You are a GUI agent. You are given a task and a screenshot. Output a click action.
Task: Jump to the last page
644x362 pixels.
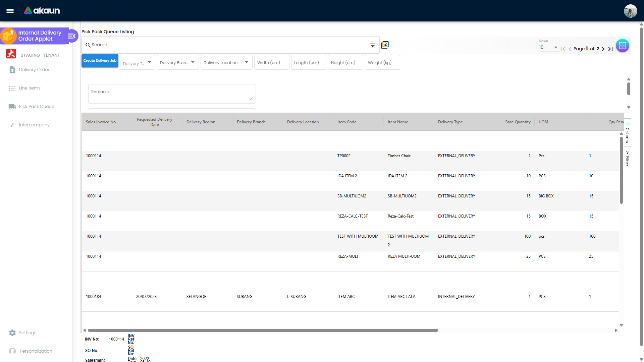[x=610, y=49]
